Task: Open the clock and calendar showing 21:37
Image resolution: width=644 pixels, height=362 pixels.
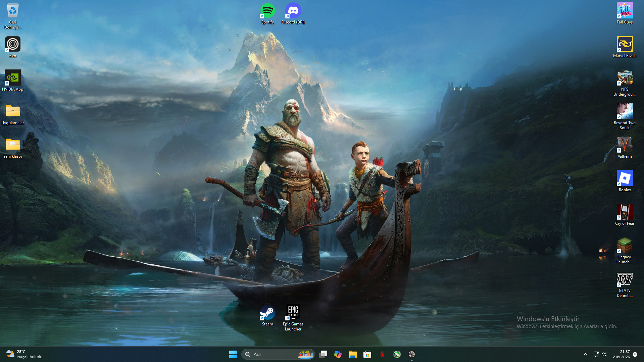Action: (x=621, y=354)
